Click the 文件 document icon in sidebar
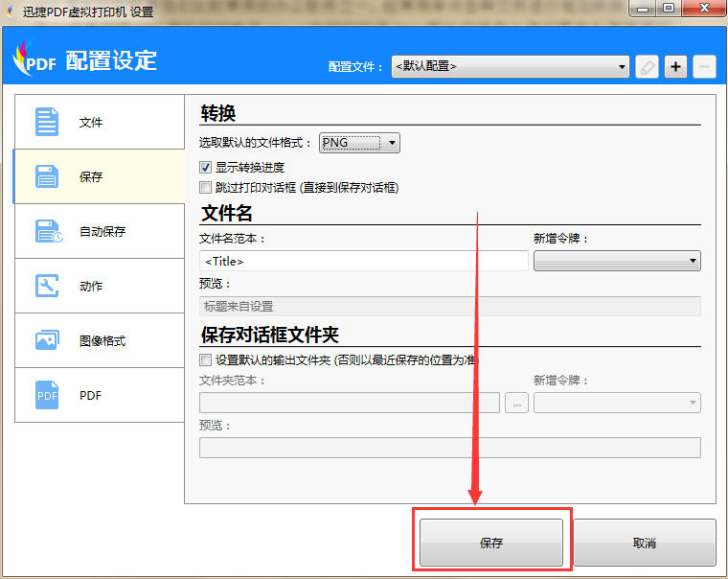Image resolution: width=728 pixels, height=579 pixels. pos(47,123)
